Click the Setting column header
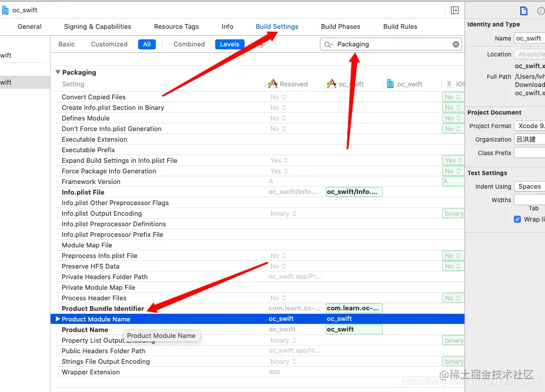The height and width of the screenshot is (392, 545). 73,84
